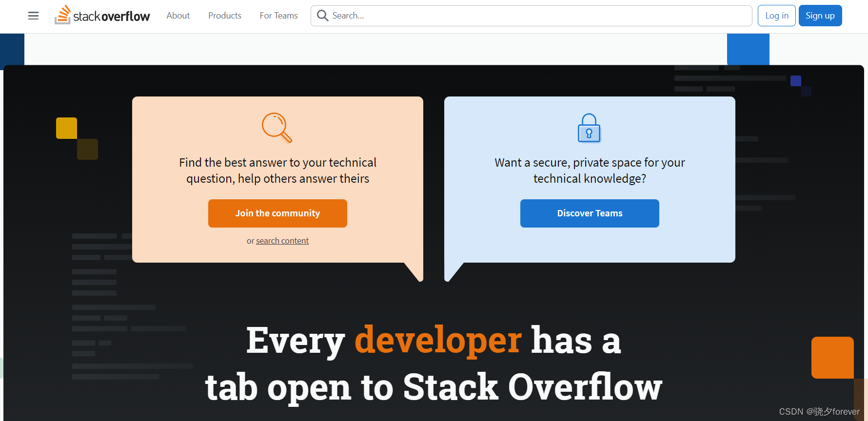This screenshot has width=868, height=421.
Task: Click the Stack Overflow logo
Action: [102, 15]
